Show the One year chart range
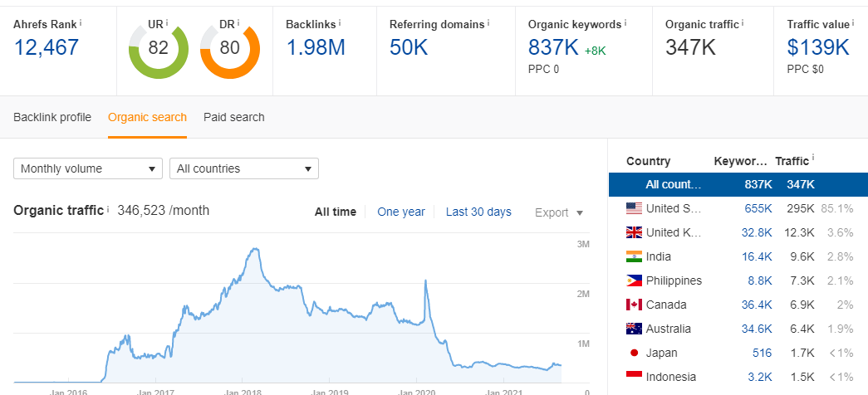 (401, 212)
